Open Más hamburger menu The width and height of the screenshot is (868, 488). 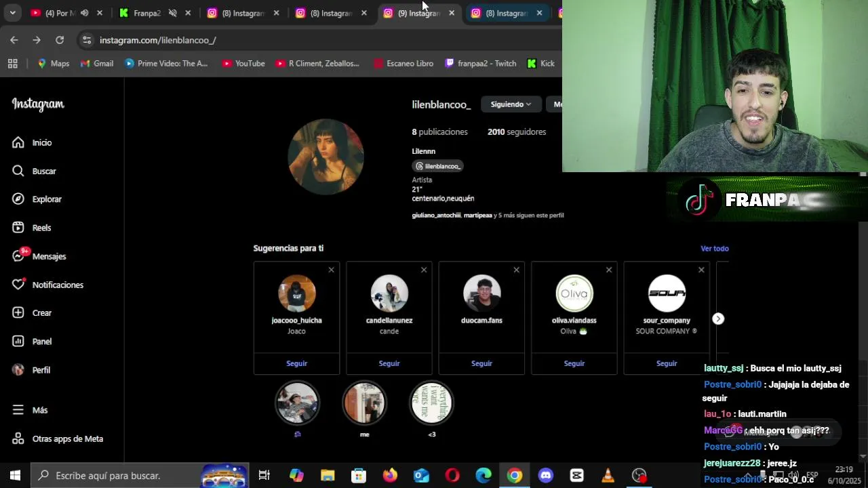[x=30, y=410]
